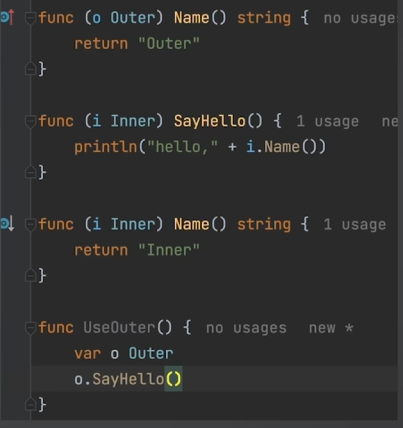Click the 'new *' author hint on UseOuter

tap(331, 328)
